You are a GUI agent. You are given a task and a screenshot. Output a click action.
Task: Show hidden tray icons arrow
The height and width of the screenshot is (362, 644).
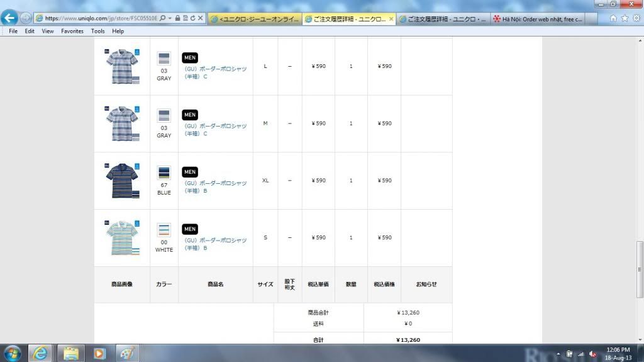[x=558, y=354]
